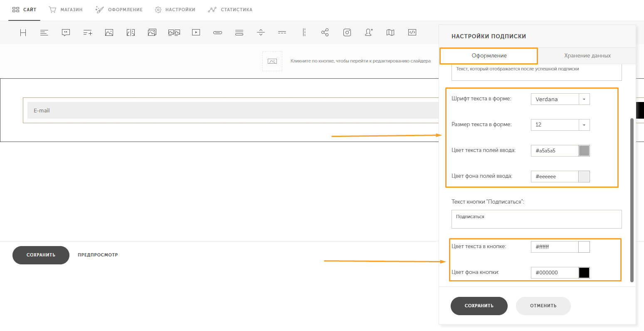Open the form font dropdown showing Verdana
Image resolution: width=644 pixels, height=331 pixels.
pyautogui.click(x=560, y=99)
